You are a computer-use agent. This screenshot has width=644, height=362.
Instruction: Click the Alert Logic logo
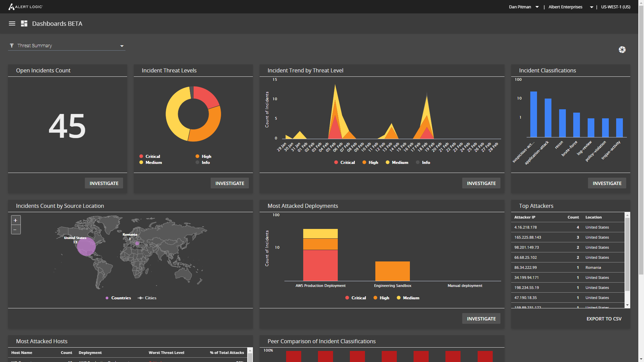[x=25, y=7]
